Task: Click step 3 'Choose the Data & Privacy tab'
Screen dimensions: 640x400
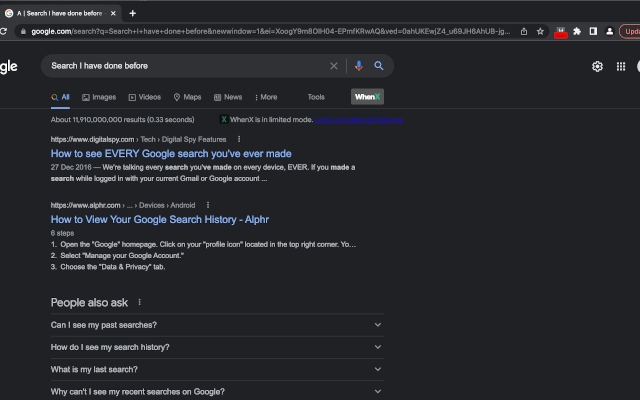Action: pyautogui.click(x=113, y=267)
